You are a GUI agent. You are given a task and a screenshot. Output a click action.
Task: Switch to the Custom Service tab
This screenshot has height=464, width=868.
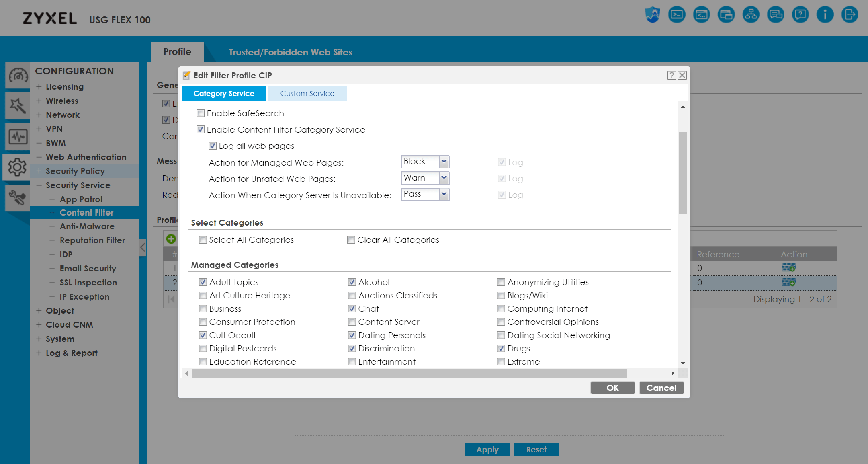(307, 94)
